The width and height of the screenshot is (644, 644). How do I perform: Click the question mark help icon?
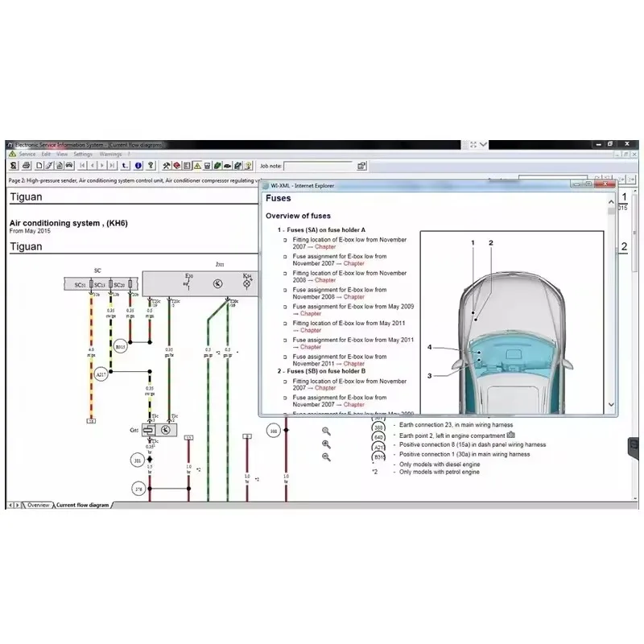(x=151, y=166)
